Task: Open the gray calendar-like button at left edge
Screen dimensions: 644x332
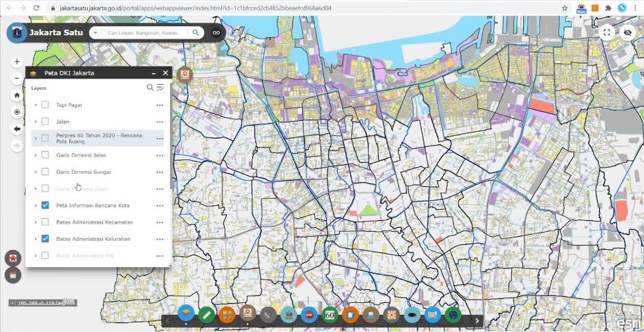Action: coord(13,275)
